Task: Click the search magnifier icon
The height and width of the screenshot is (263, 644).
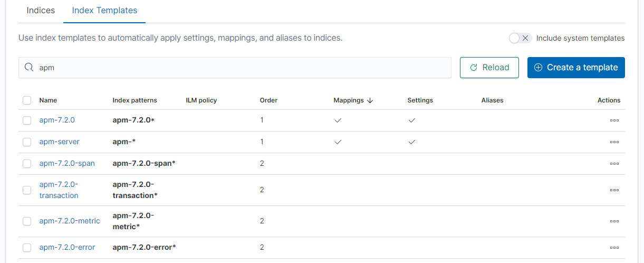Action: pos(30,68)
